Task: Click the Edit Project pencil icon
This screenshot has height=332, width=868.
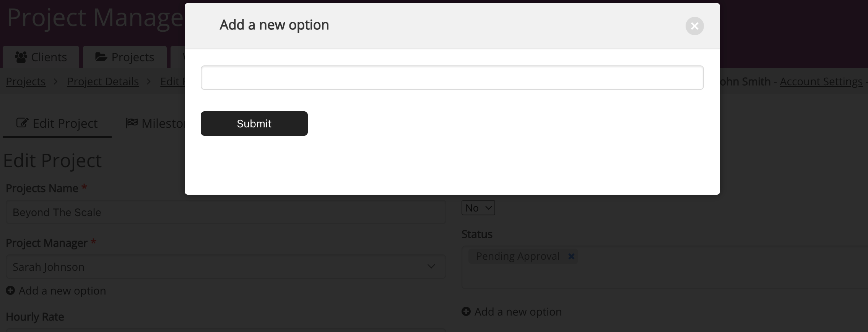Action: (x=22, y=123)
